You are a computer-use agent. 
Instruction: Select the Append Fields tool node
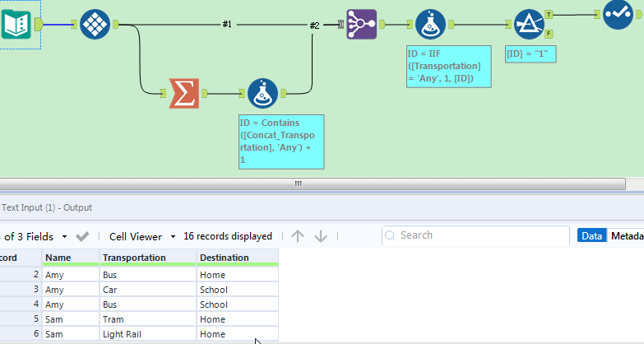pyautogui.click(x=361, y=24)
